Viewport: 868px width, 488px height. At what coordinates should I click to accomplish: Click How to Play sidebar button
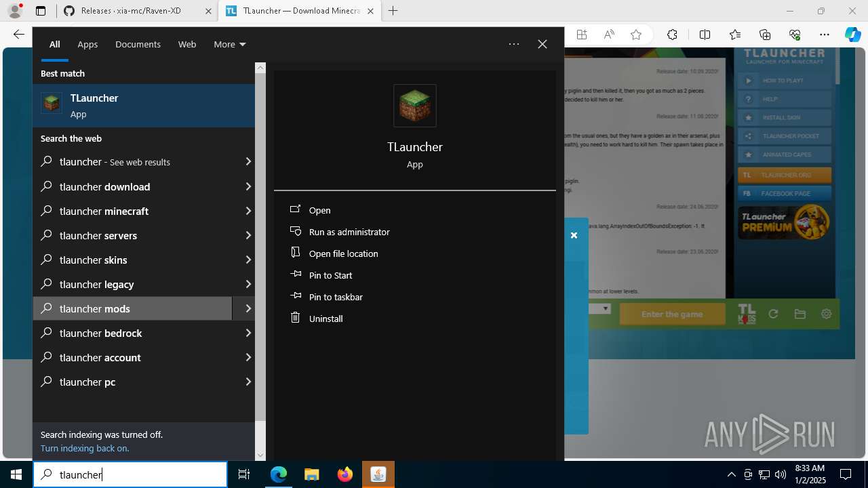point(785,80)
